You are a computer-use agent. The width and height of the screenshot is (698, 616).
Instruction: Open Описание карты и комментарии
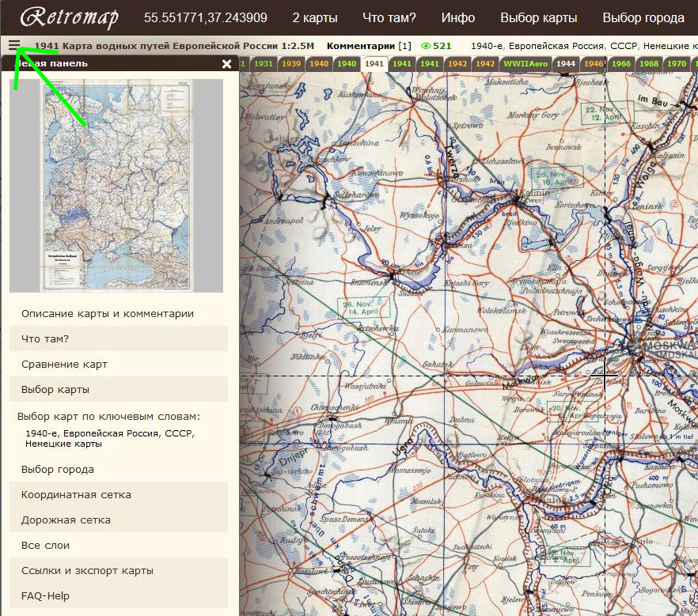pos(108,314)
